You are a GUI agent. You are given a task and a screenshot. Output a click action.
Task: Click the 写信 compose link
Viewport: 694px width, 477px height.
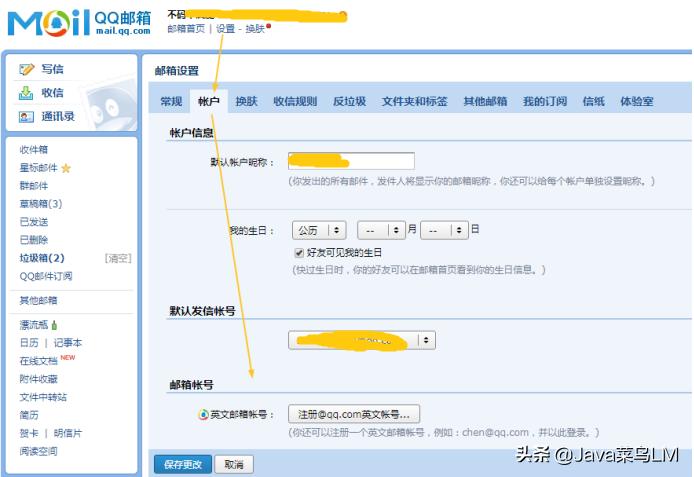(x=52, y=69)
